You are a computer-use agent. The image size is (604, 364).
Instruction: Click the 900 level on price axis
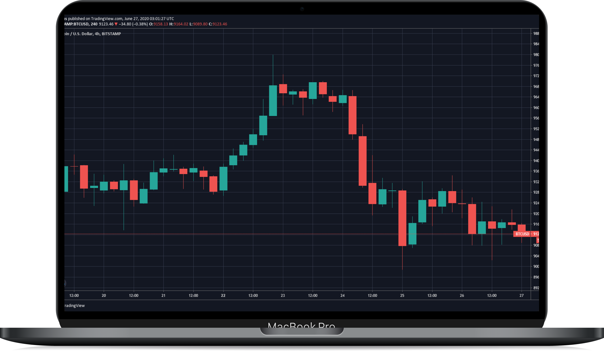point(536,266)
